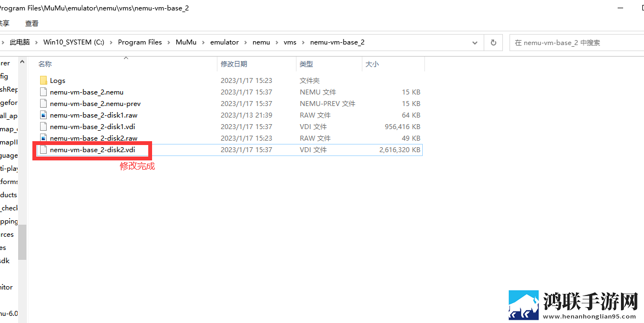The width and height of the screenshot is (644, 323).
Task: Select file name nemu-vm-base_2-disk2.vdi
Action: (92, 150)
